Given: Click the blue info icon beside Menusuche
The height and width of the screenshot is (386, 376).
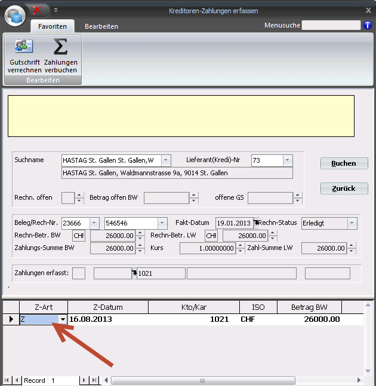Looking at the screenshot, I should tap(367, 25).
